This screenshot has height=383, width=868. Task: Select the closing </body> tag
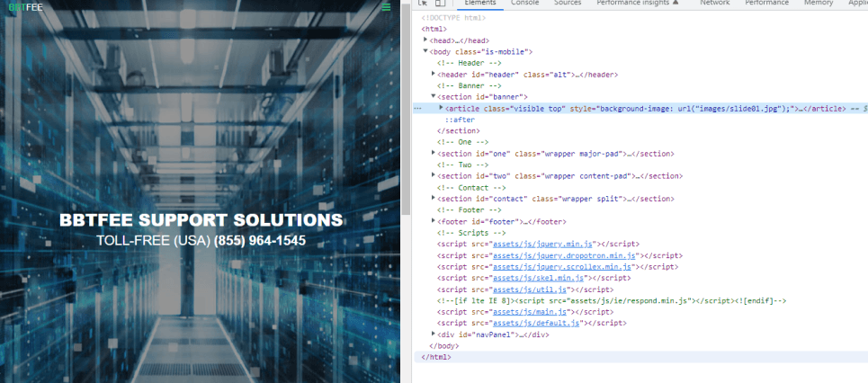444,346
